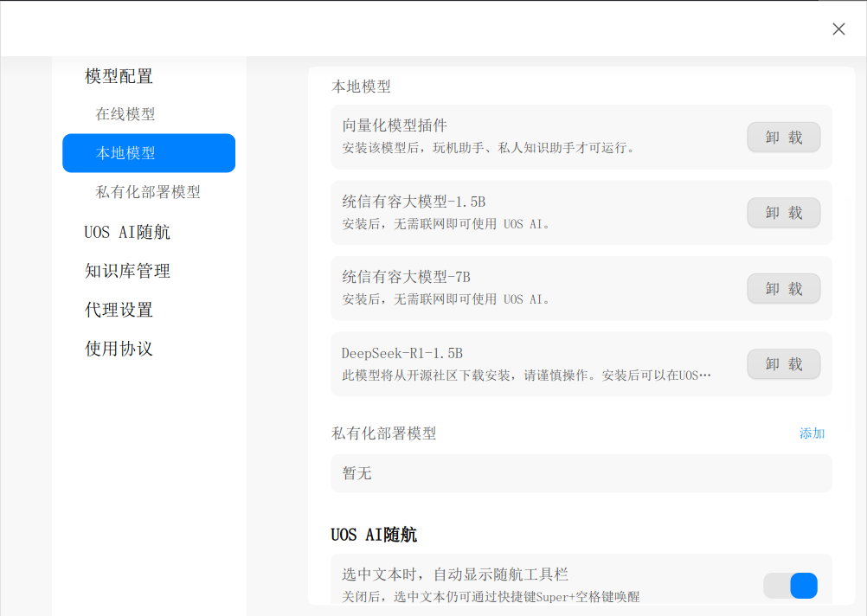Click the 向量化模型插件 title text

pos(395,125)
